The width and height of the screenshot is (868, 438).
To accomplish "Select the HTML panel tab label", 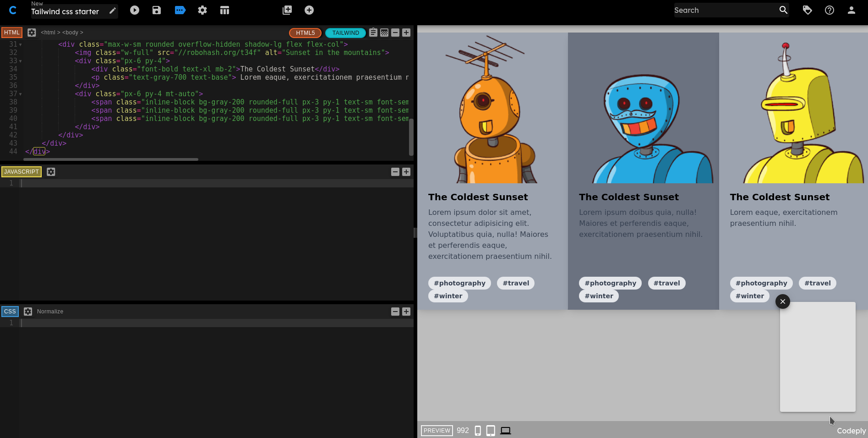I will point(12,33).
